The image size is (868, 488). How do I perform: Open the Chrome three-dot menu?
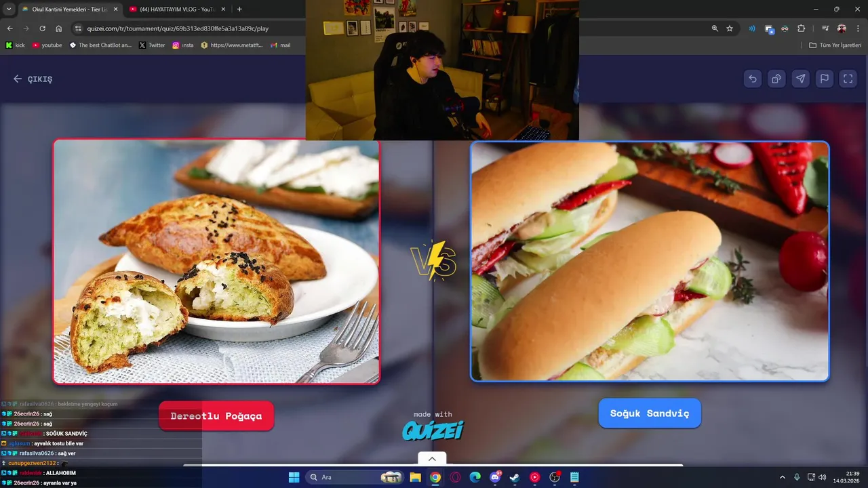(858, 28)
